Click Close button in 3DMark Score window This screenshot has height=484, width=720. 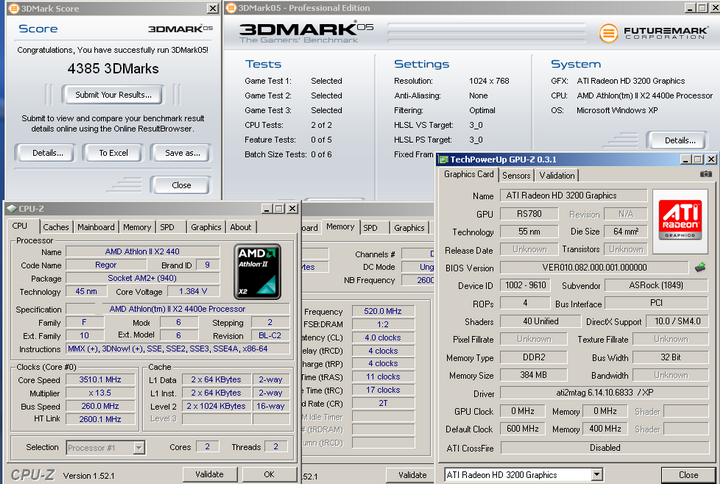click(x=181, y=185)
